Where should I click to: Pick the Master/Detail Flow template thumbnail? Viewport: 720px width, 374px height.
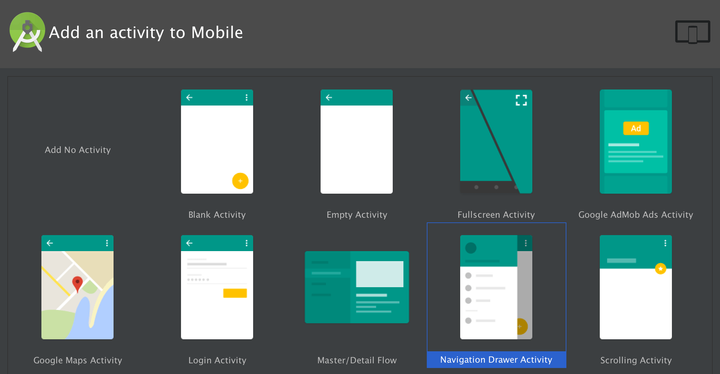pyautogui.click(x=357, y=287)
